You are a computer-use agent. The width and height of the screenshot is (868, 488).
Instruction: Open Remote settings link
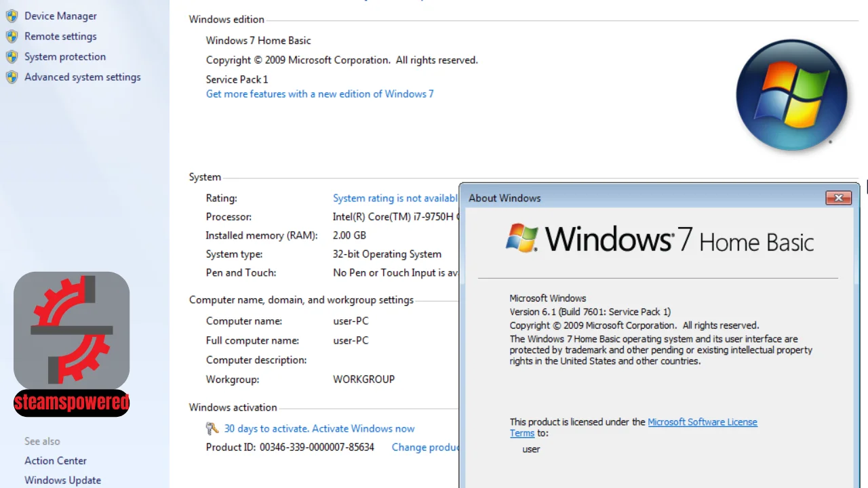coord(60,36)
